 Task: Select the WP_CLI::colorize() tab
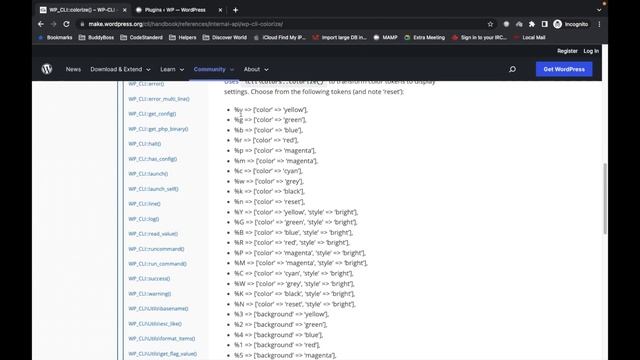click(x=83, y=10)
